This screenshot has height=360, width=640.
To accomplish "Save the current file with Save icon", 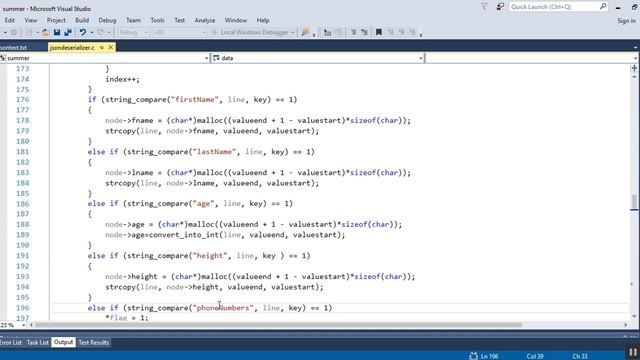I will point(57,32).
